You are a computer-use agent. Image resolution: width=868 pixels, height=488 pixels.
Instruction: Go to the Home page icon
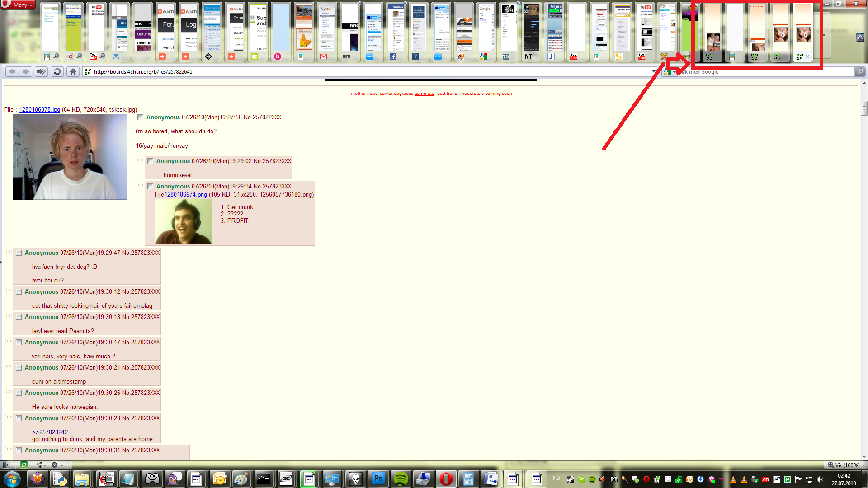73,71
